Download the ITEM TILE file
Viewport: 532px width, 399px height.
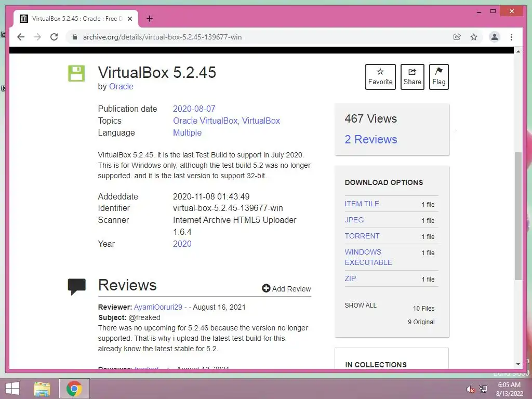tap(362, 204)
